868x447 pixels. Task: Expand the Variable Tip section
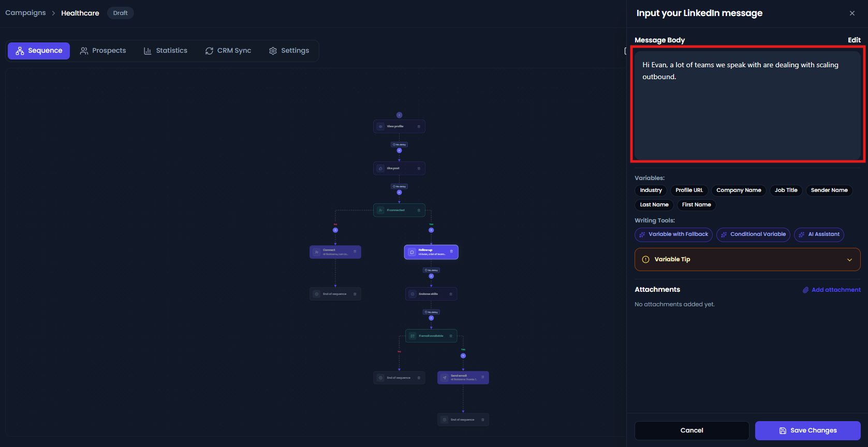(747, 259)
